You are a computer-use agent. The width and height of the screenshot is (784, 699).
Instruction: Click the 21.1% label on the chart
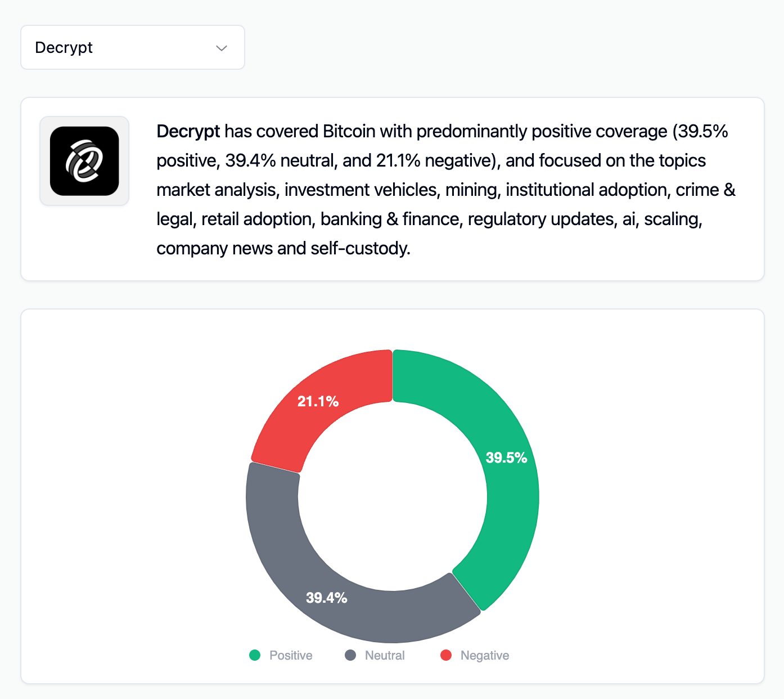[318, 401]
